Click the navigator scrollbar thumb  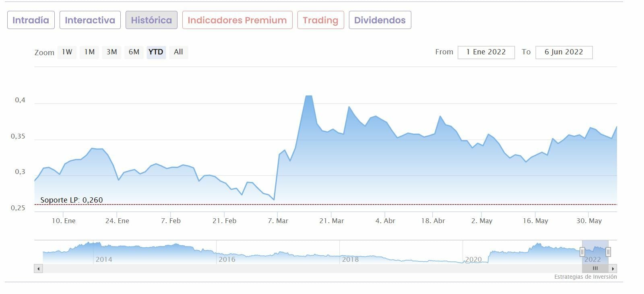pos(595,269)
